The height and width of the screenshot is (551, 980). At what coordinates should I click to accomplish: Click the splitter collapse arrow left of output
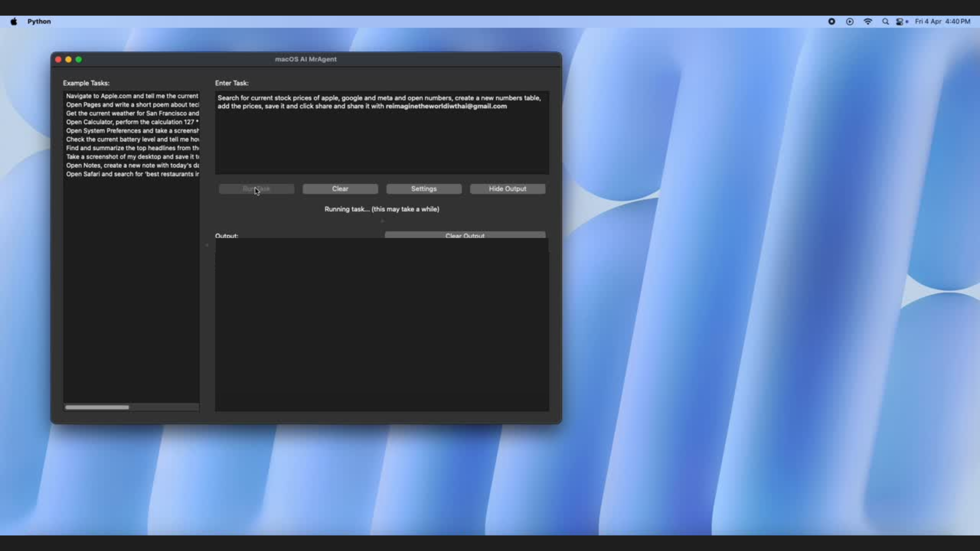(x=207, y=245)
